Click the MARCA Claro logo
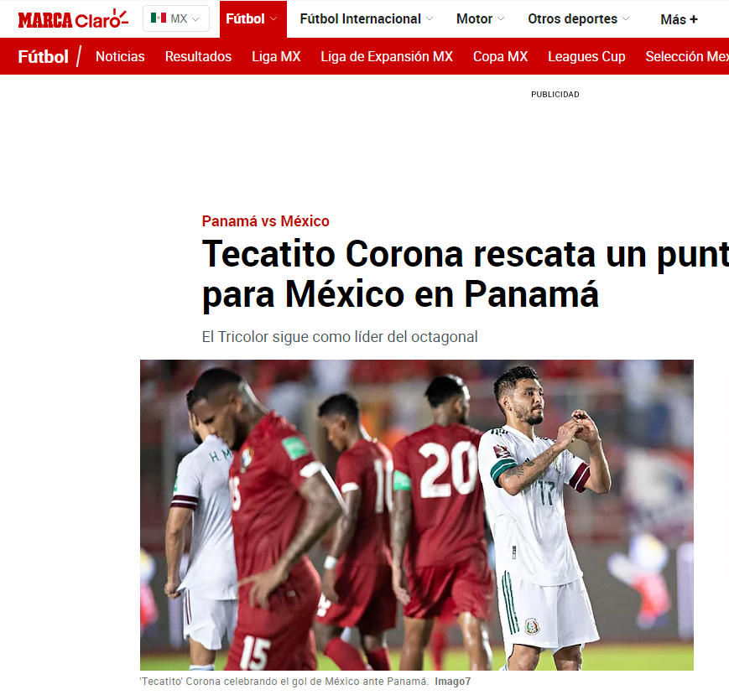Image resolution: width=729 pixels, height=700 pixels. 73,19
